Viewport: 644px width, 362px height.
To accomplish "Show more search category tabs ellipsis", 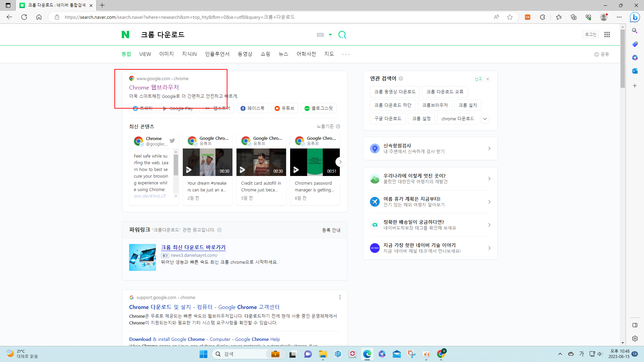I will (346, 54).
